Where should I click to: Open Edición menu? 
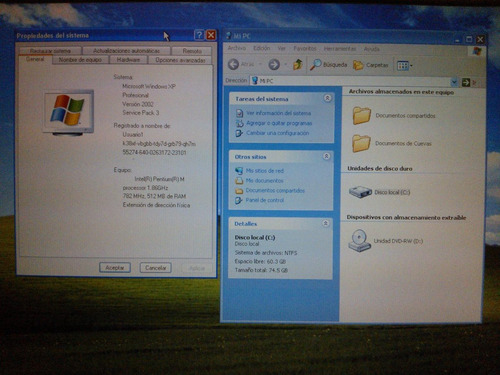(262, 48)
